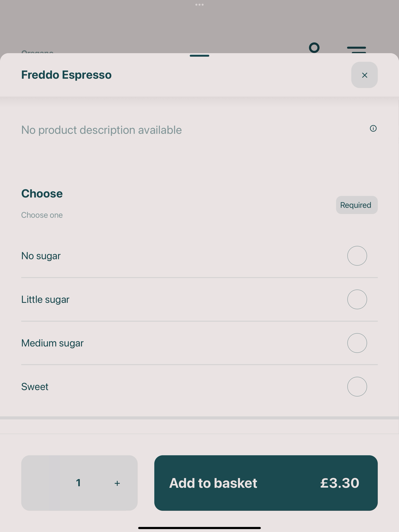Tap the home indicator bar at bottom

(x=199, y=528)
